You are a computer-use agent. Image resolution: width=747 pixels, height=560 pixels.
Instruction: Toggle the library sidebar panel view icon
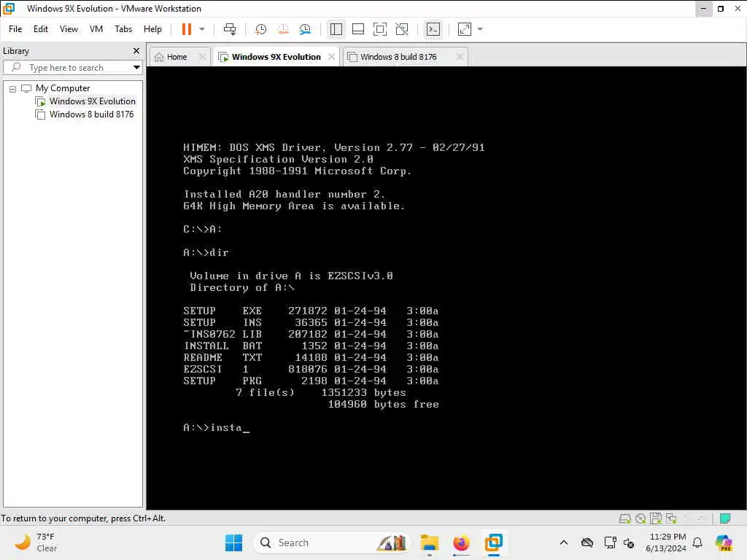click(336, 29)
